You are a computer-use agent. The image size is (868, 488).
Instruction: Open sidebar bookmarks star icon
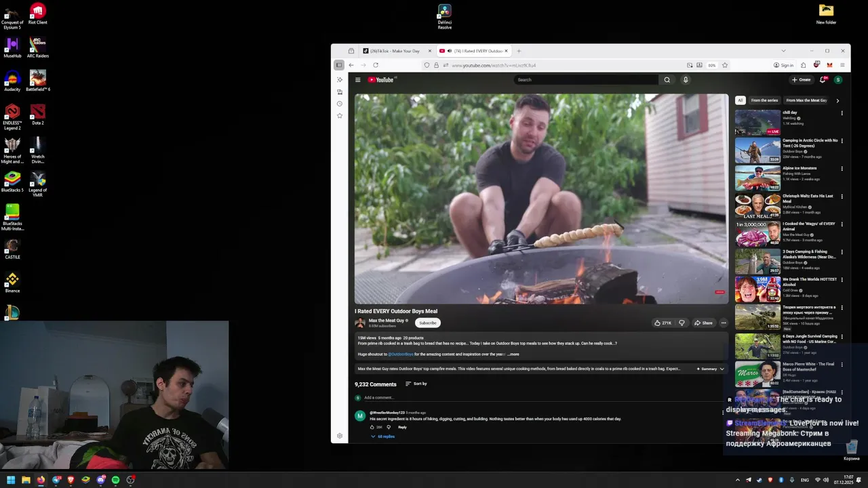point(340,116)
